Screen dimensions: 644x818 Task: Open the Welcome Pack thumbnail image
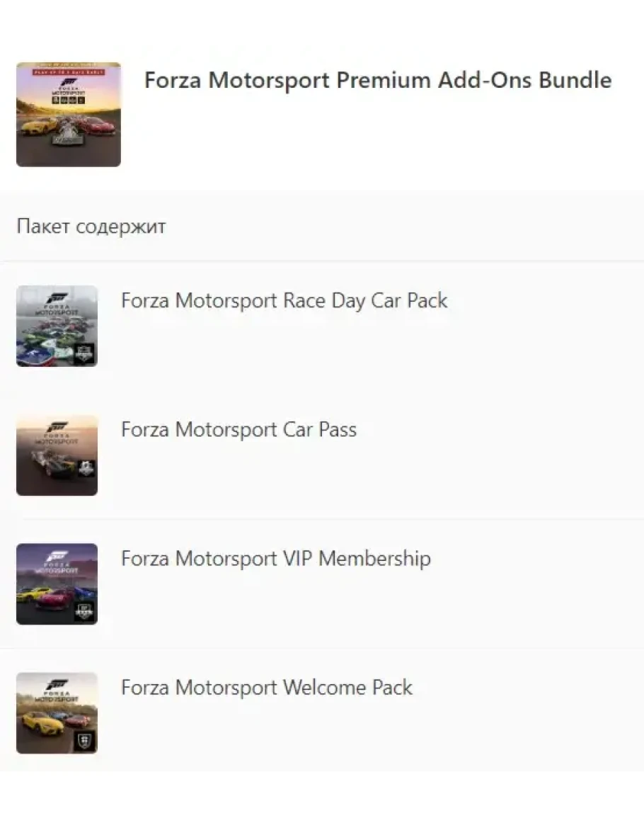[x=57, y=712]
